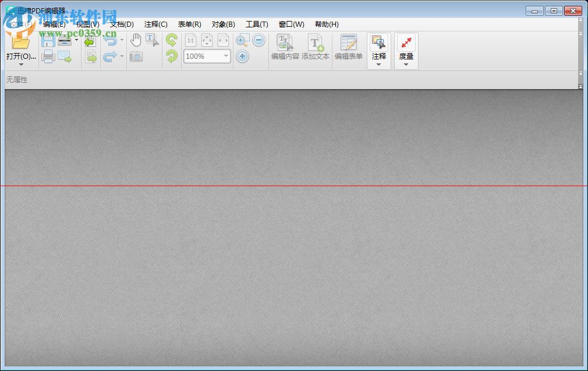The width and height of the screenshot is (588, 371).
Task: Maximize the PDF editor window
Action: [554, 11]
